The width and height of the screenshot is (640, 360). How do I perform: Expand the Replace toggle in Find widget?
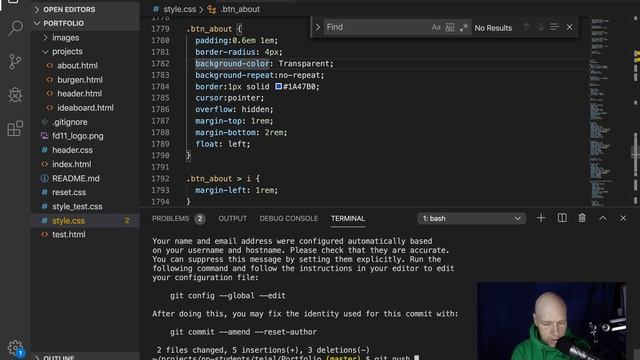tap(318, 27)
